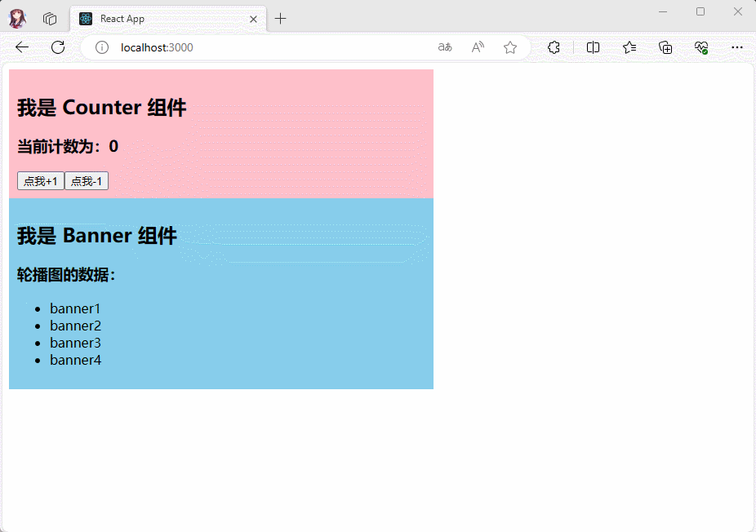Close the React App tab
Image resolution: width=756 pixels, height=532 pixels.
[x=253, y=19]
